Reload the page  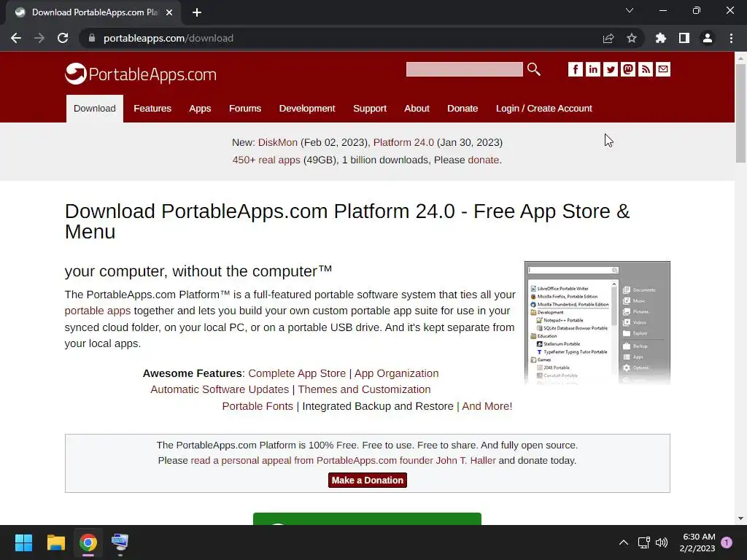tap(63, 38)
